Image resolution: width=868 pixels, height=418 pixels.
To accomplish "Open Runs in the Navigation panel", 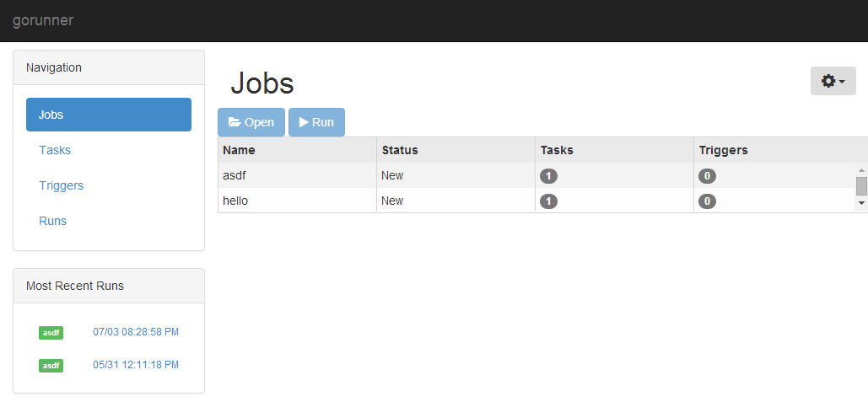I will coord(52,221).
